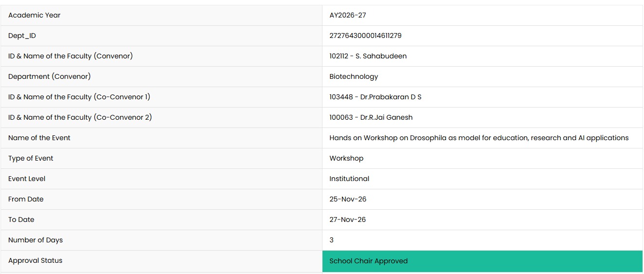
Task: Click the Number of Days value 3
Action: coord(331,240)
